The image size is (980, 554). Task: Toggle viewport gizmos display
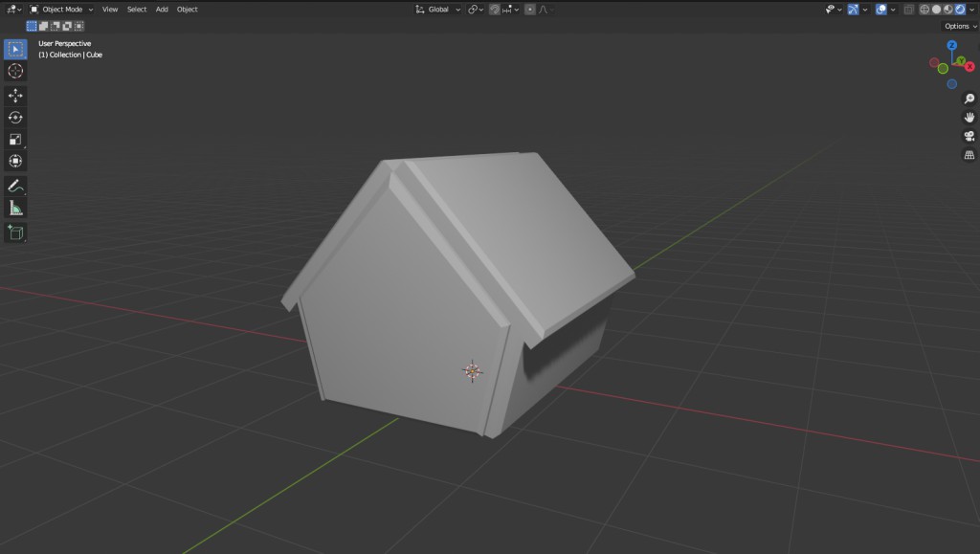coord(852,10)
